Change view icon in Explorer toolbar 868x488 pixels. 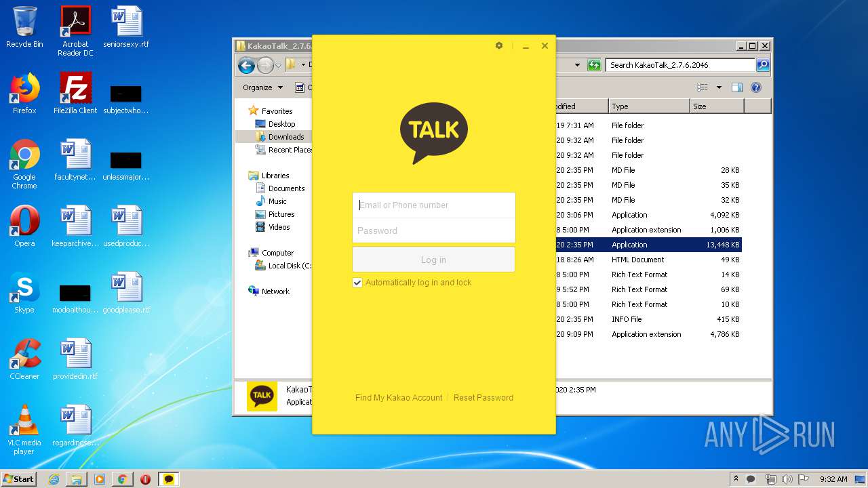(x=703, y=87)
